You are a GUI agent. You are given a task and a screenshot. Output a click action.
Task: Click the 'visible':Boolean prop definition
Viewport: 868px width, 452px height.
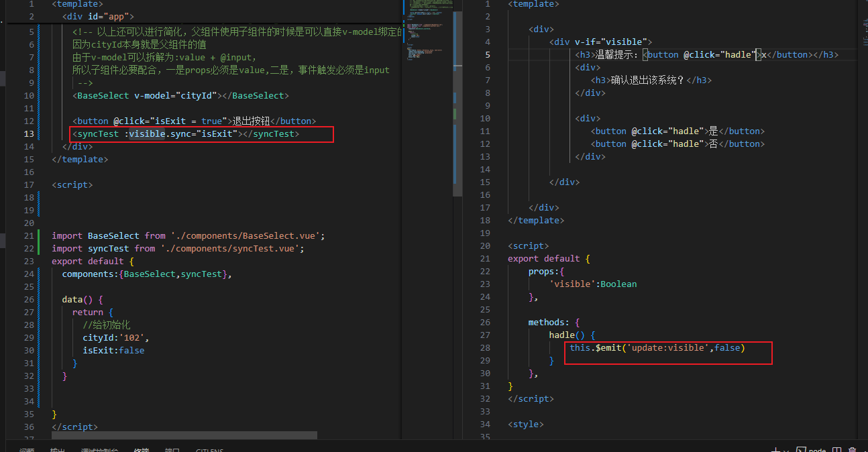click(x=593, y=284)
